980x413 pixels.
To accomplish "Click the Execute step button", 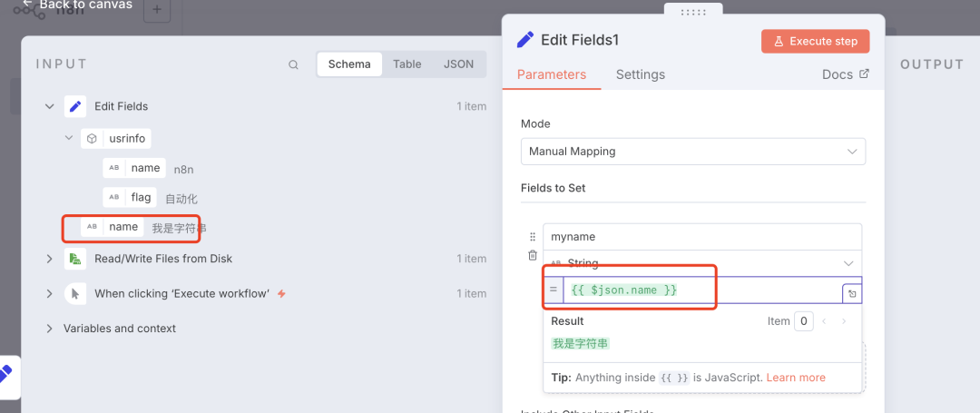I will click(x=816, y=42).
